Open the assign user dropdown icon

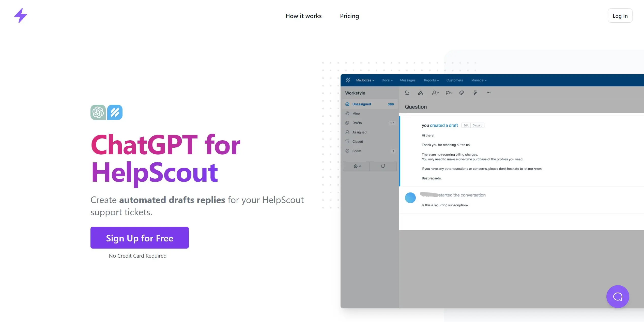tap(435, 93)
